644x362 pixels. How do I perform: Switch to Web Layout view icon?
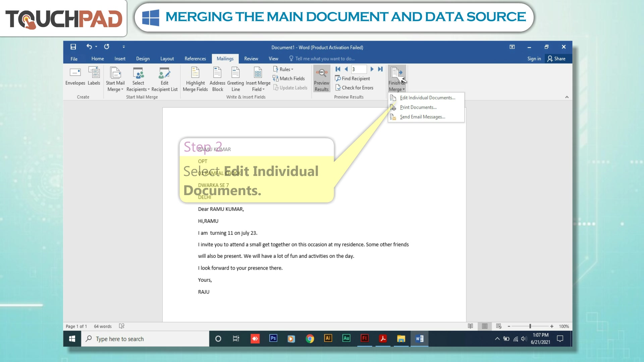(499, 326)
